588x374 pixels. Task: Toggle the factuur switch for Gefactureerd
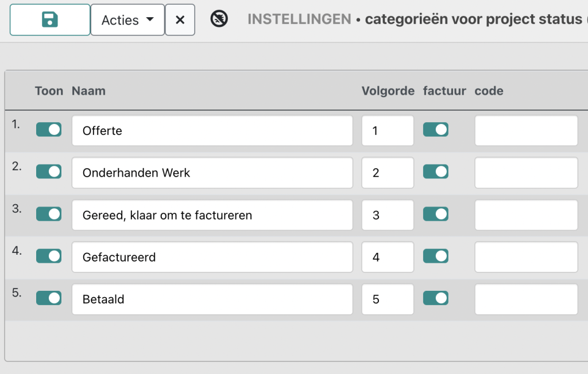pos(436,256)
